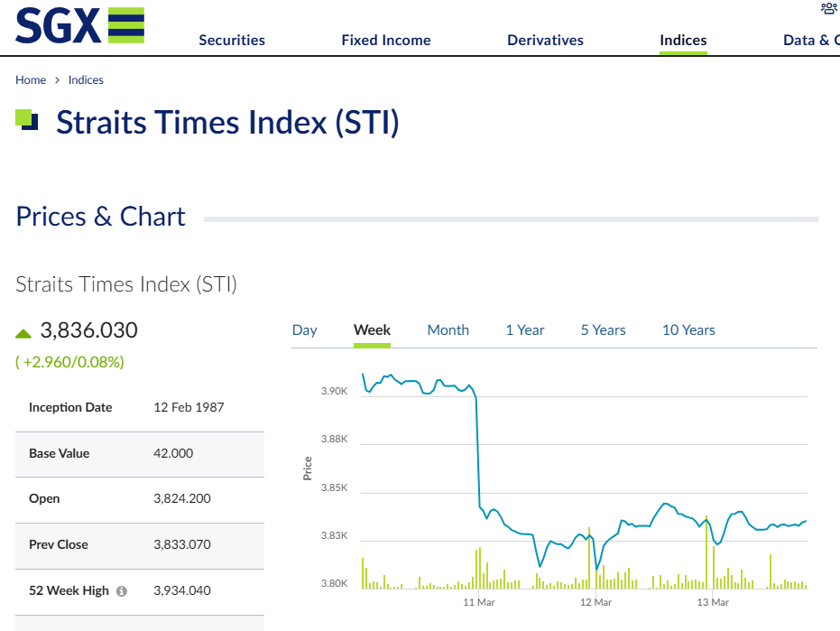Open the Derivatives menu

tap(545, 41)
